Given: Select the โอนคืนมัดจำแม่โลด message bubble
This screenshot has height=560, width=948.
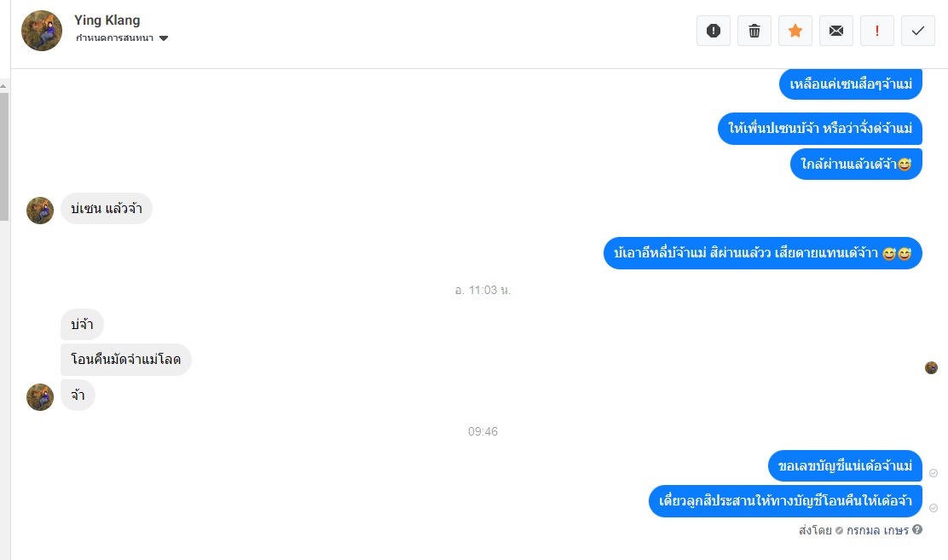Looking at the screenshot, I should [126, 360].
